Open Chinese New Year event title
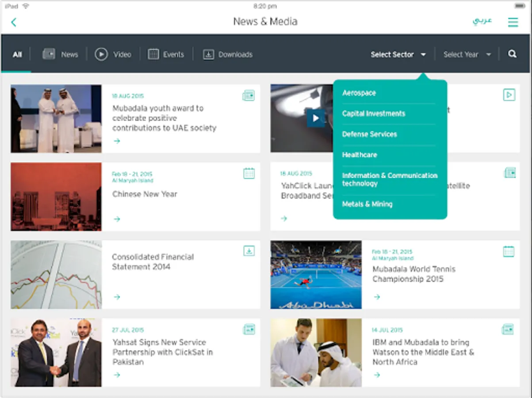 [145, 194]
